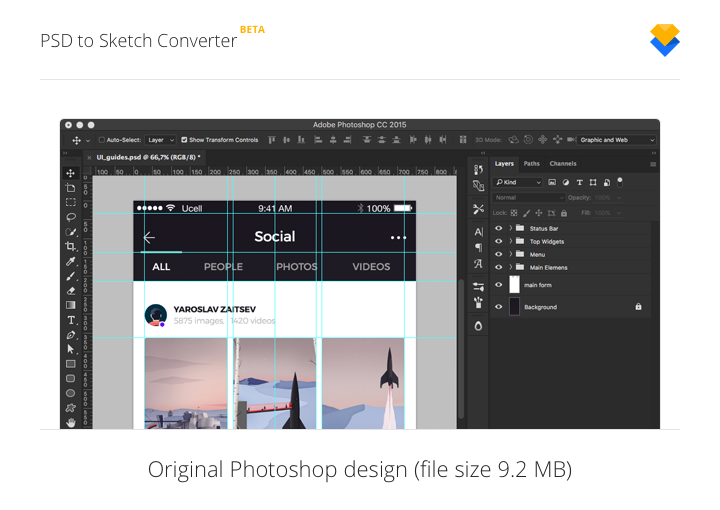Select the Type tool in the toolbox
The height and width of the screenshot is (510, 720).
[x=70, y=320]
